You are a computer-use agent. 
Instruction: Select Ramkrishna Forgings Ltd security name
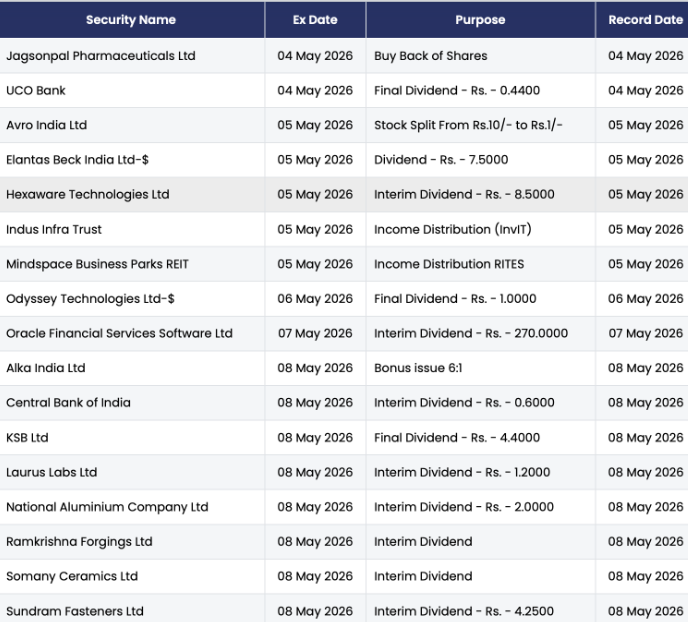click(79, 542)
